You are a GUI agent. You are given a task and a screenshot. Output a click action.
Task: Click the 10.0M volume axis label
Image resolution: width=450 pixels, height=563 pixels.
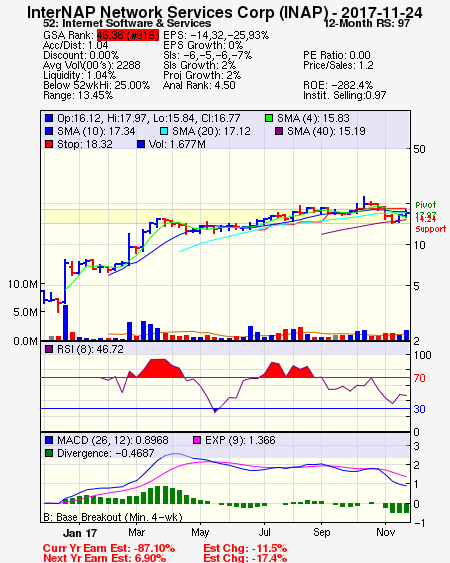[x=23, y=284]
